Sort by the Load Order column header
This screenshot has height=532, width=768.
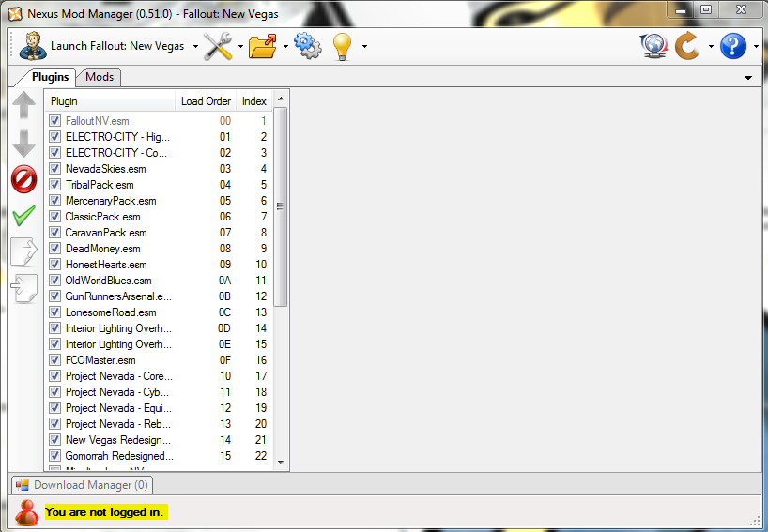(206, 101)
